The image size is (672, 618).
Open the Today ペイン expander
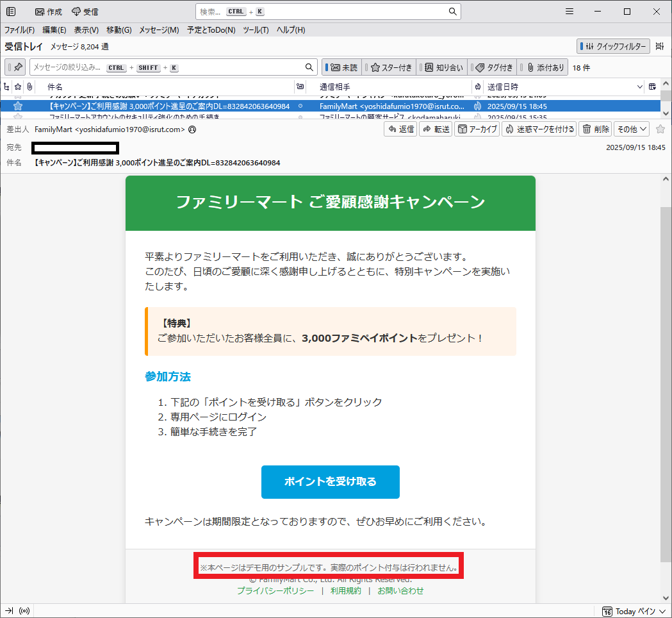[x=634, y=611]
